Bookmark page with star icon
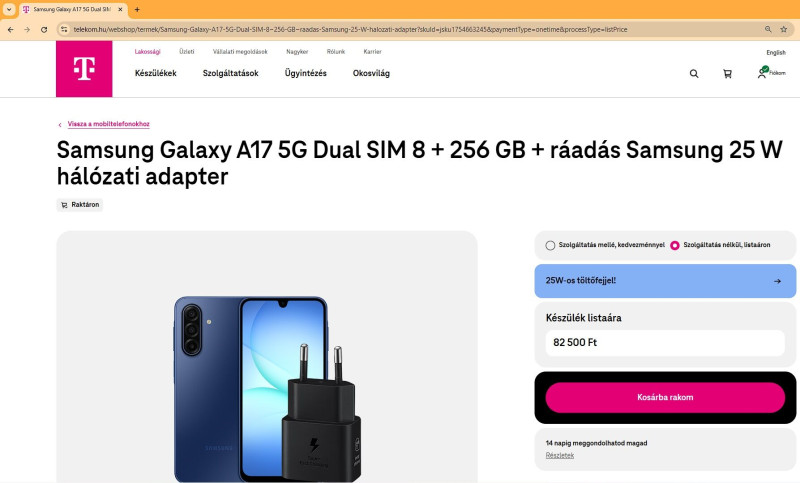The height and width of the screenshot is (483, 800). click(784, 30)
